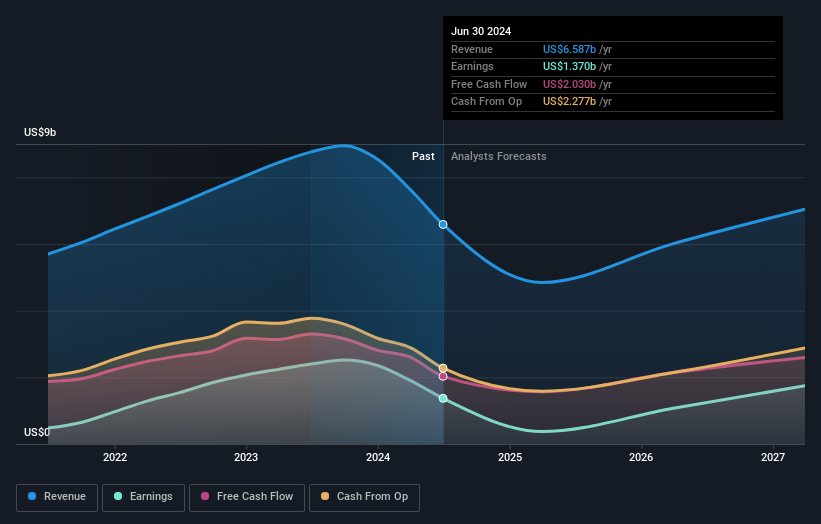Click the 2026 x-axis label
Viewport: 821px width, 524px height.
pos(641,457)
